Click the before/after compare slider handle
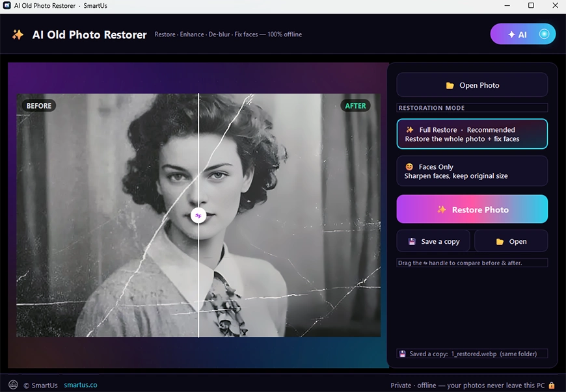The image size is (566, 392). click(x=198, y=215)
